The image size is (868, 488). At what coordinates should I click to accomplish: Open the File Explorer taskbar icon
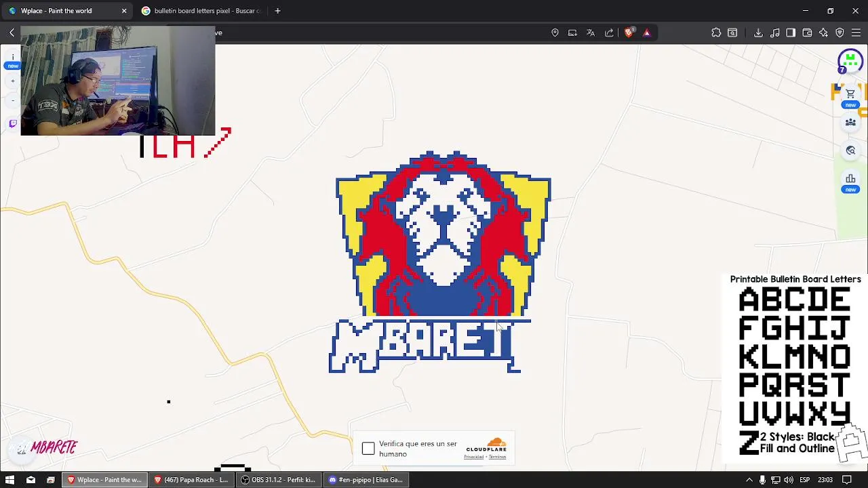[50, 480]
